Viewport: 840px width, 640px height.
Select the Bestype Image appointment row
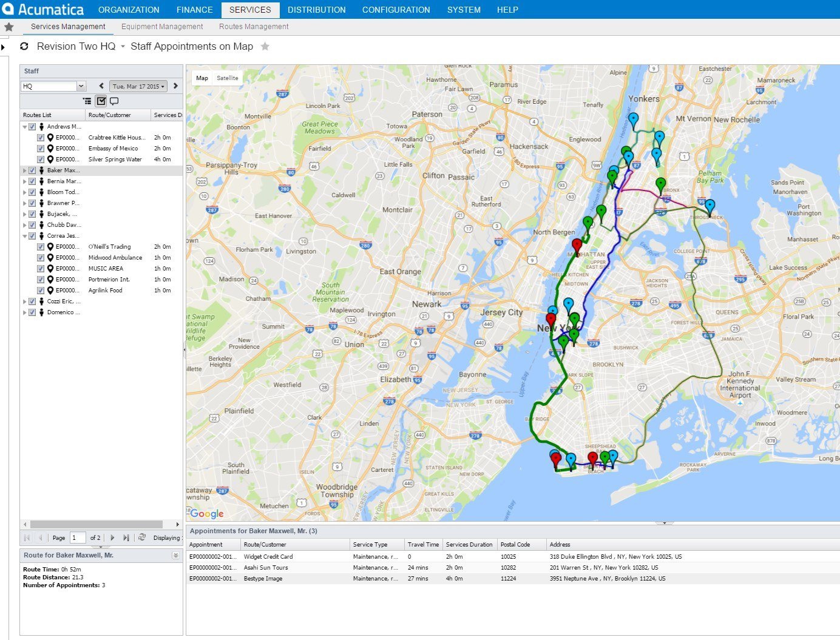[512, 578]
